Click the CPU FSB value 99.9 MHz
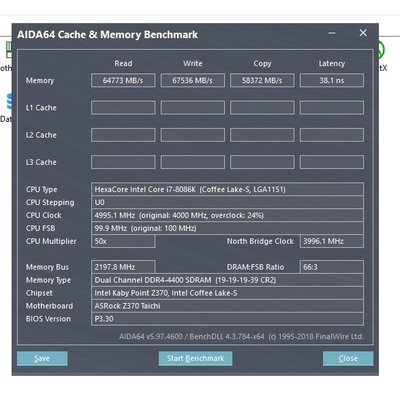The width and height of the screenshot is (400, 397). click(x=227, y=228)
